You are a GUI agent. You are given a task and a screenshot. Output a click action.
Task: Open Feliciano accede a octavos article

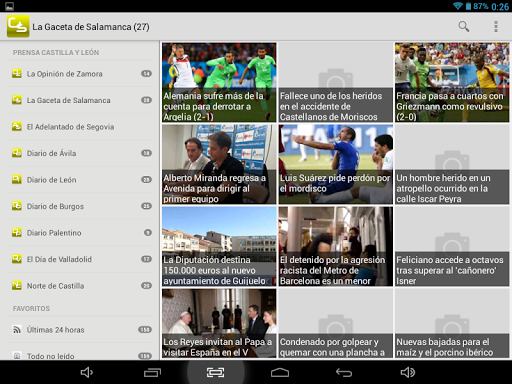click(x=452, y=246)
